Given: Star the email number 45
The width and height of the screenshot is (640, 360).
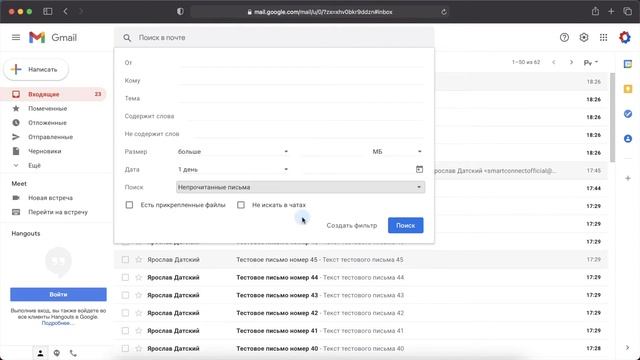Looking at the screenshot, I should tap(139, 260).
